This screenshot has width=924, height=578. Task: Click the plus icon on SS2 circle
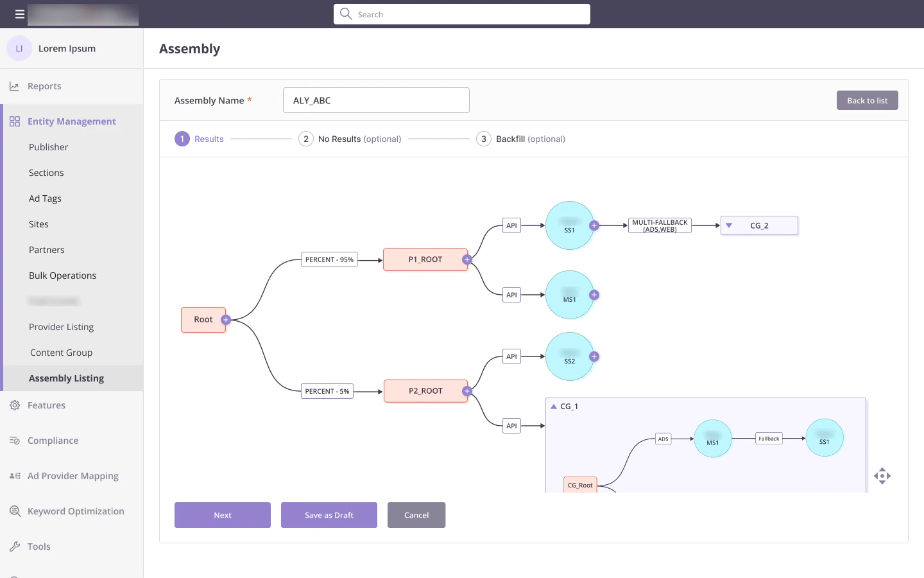[x=594, y=356]
